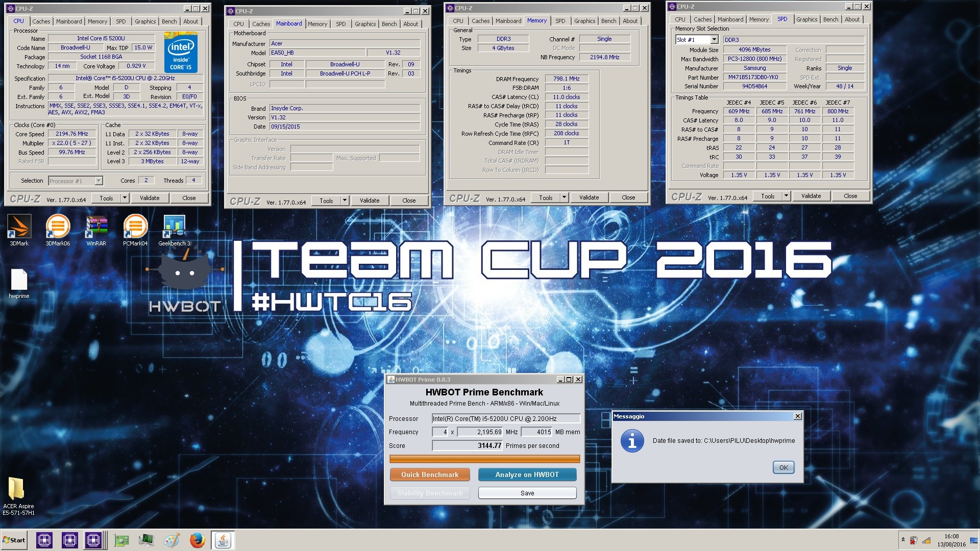980x551 pixels.
Task: Expand the Tools dropdown arrow in the Memory CPU-Z window
Action: pyautogui.click(x=564, y=197)
